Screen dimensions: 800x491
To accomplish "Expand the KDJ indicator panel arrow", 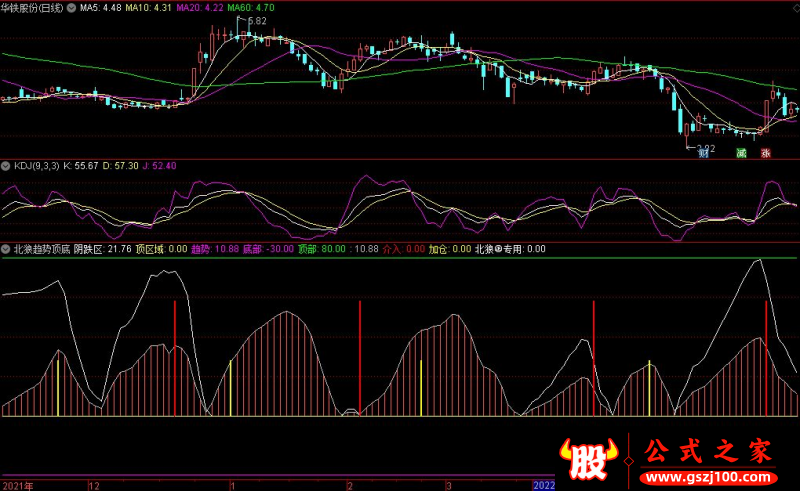I will (x=6, y=165).
